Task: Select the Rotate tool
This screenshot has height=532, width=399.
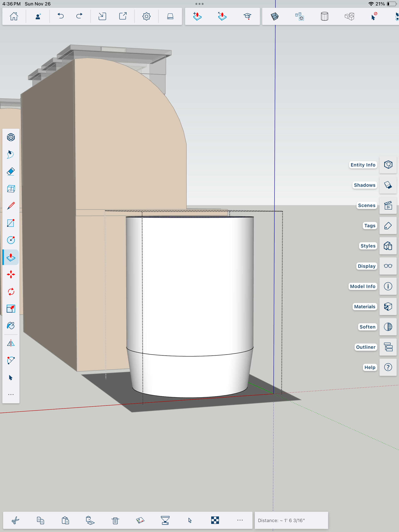Action: (11, 291)
